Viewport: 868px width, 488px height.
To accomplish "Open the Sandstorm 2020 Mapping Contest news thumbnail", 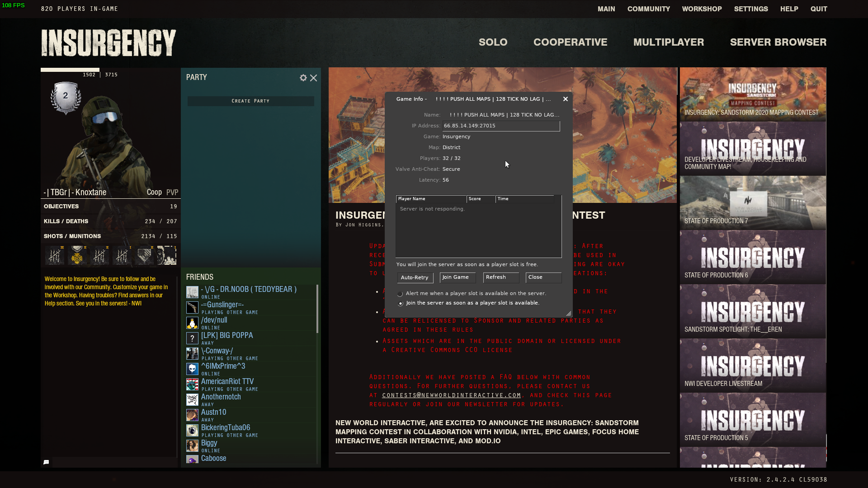I will [x=753, y=94].
